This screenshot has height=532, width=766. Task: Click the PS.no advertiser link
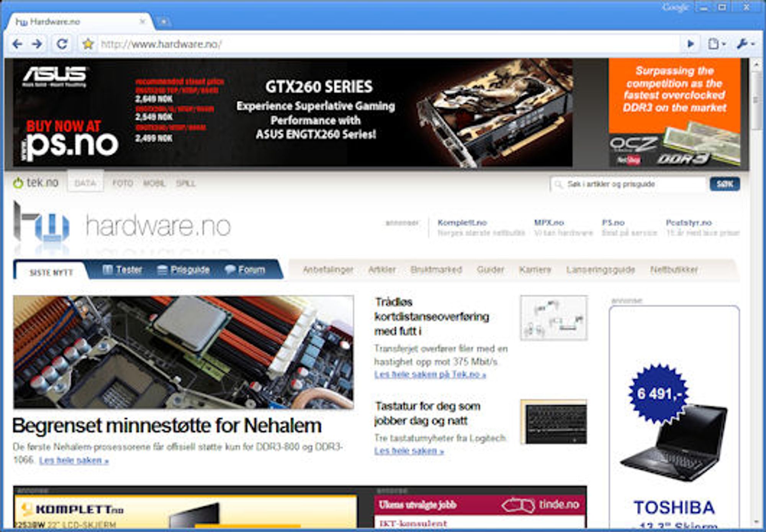point(613,223)
